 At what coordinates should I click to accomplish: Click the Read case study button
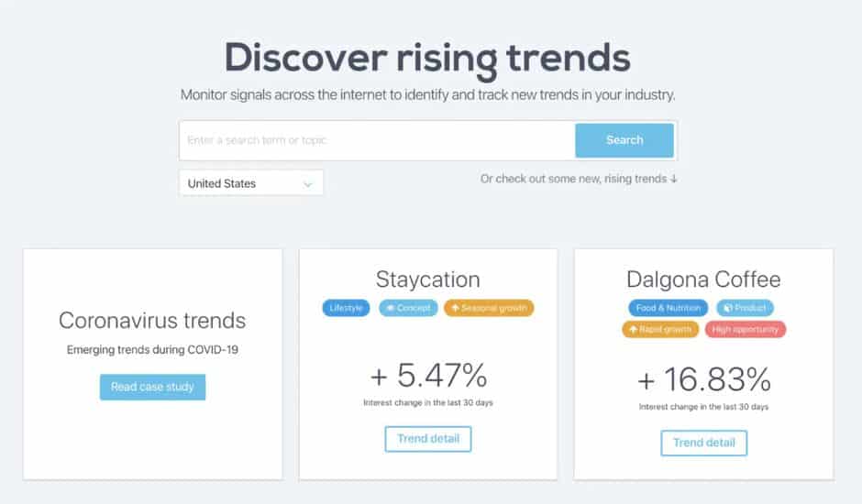coord(152,387)
